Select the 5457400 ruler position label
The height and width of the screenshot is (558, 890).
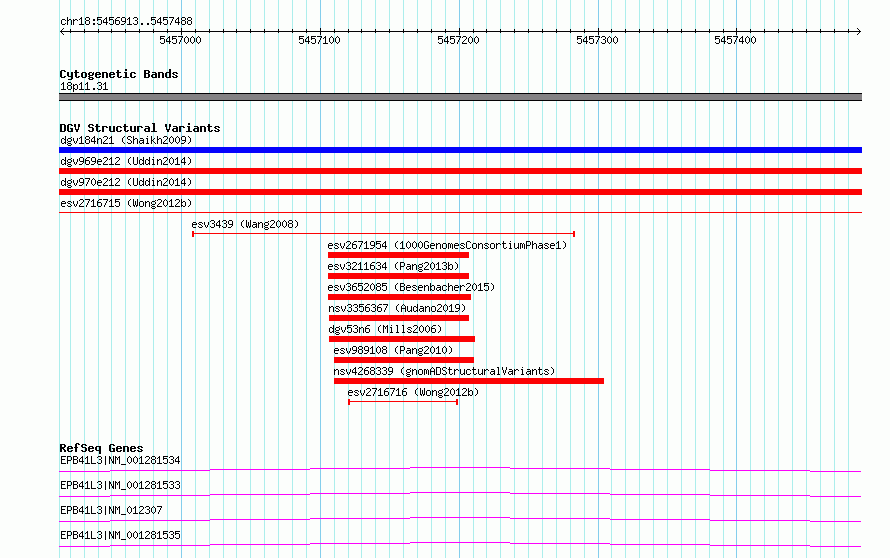[735, 40]
